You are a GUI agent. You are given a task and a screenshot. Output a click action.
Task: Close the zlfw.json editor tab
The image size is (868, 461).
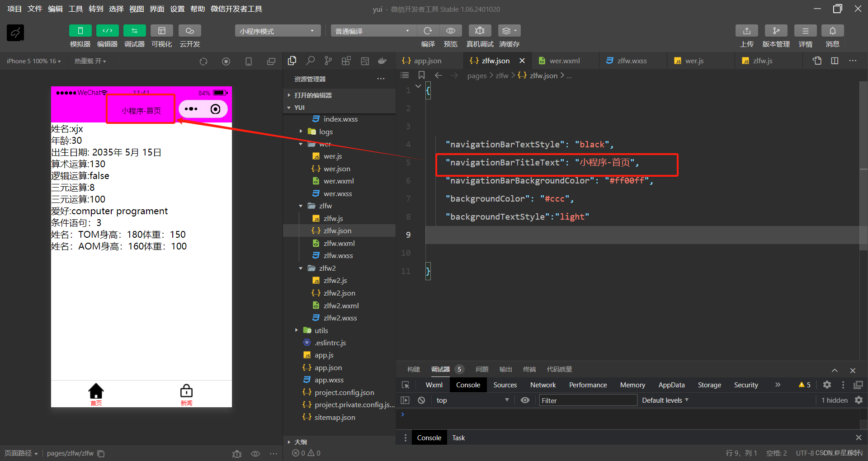pos(522,61)
